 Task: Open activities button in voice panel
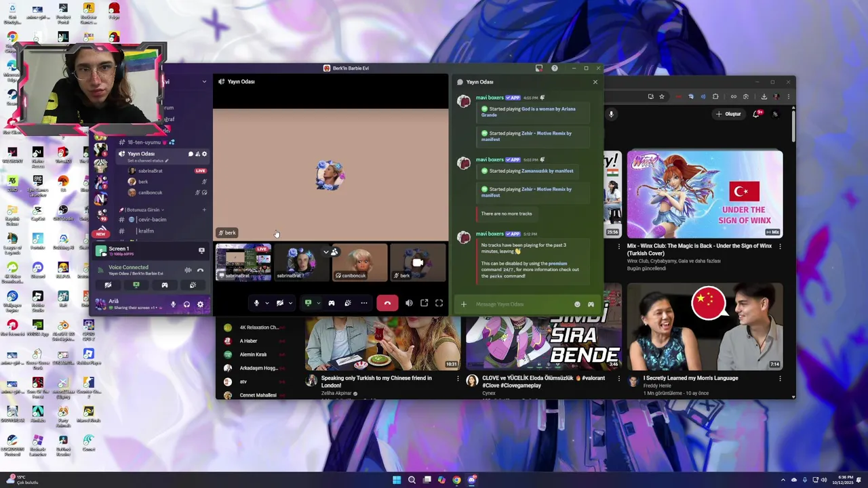pyautogui.click(x=165, y=285)
